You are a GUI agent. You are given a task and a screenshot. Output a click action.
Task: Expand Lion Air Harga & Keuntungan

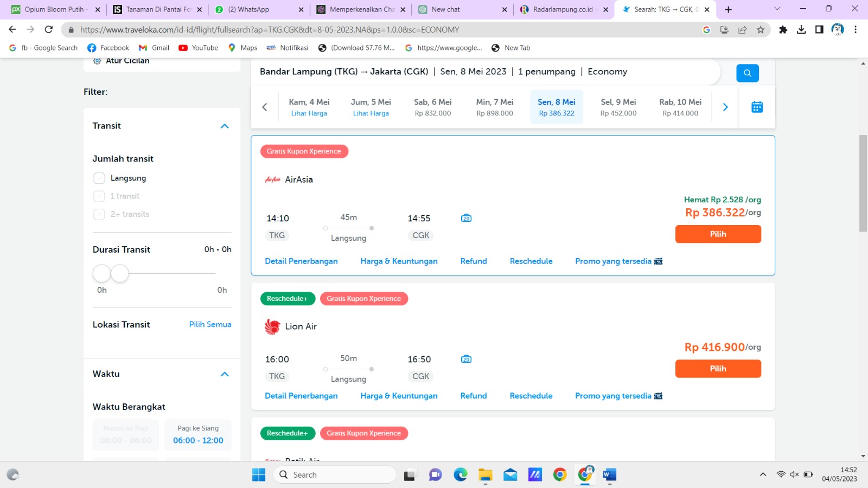point(399,396)
